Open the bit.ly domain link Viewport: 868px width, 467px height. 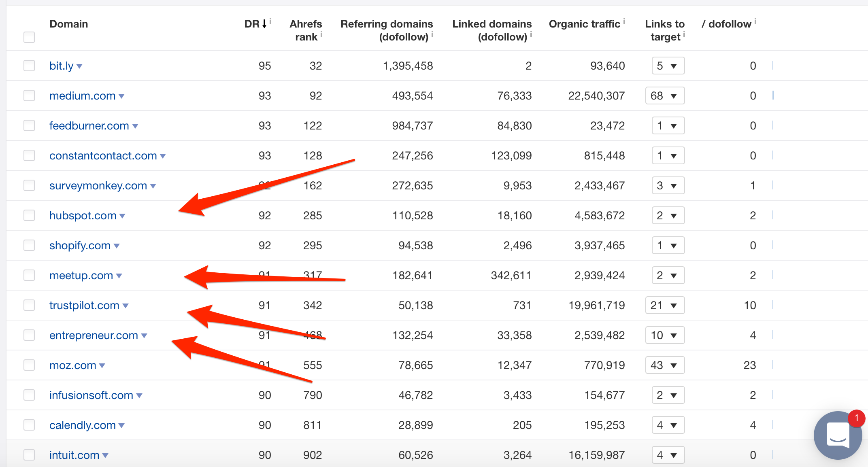pyautogui.click(x=62, y=66)
